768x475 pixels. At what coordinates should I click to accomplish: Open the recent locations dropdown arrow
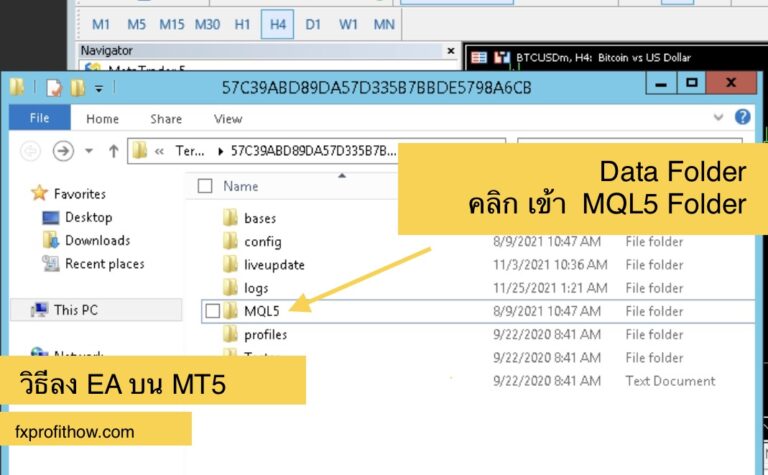(87, 151)
